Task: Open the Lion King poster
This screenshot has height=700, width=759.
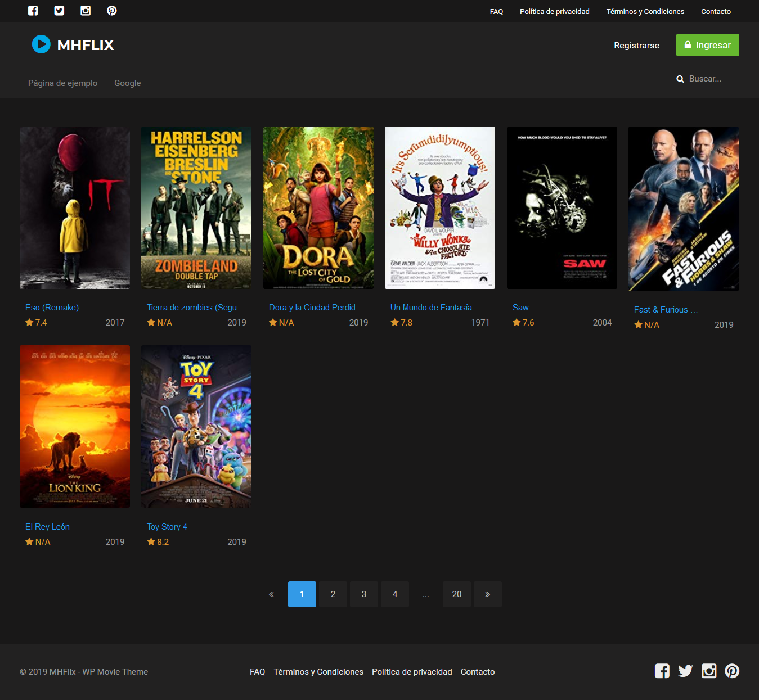Action: pos(75,426)
